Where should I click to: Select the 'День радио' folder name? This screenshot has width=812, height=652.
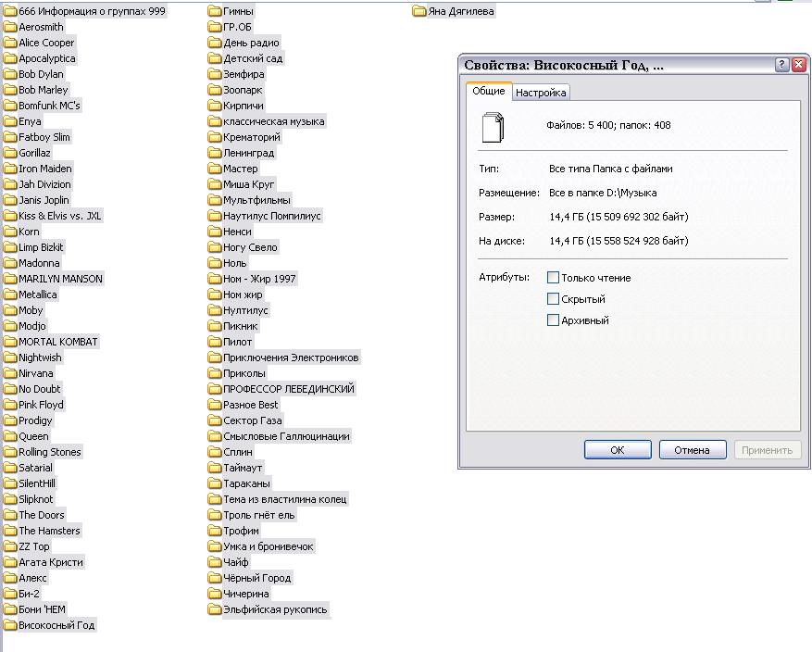pyautogui.click(x=251, y=43)
